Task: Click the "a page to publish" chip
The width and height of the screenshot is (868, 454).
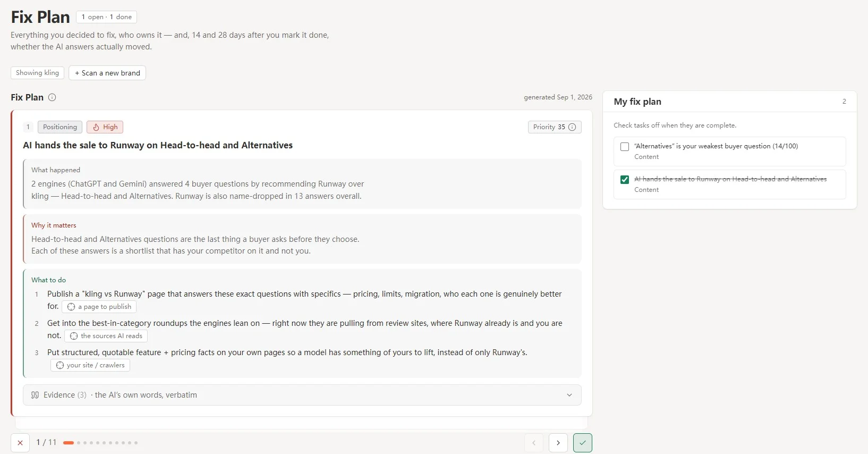Action: [99, 307]
